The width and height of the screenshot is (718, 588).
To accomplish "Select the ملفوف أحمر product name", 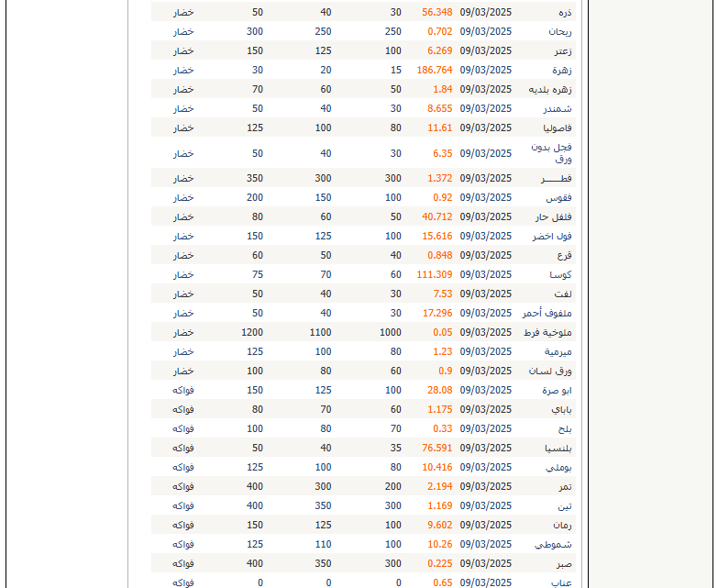I will pos(547,313).
